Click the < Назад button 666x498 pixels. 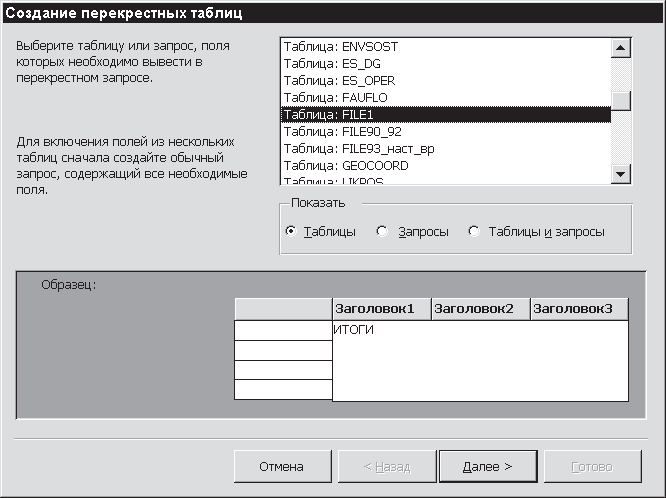coord(385,466)
